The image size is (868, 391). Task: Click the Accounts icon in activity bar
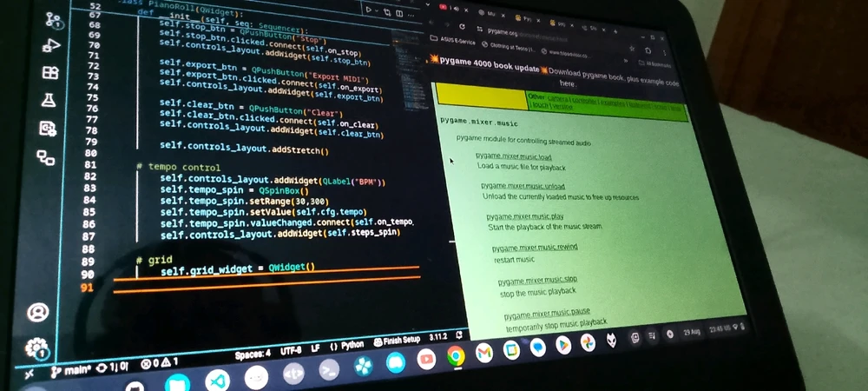38,312
